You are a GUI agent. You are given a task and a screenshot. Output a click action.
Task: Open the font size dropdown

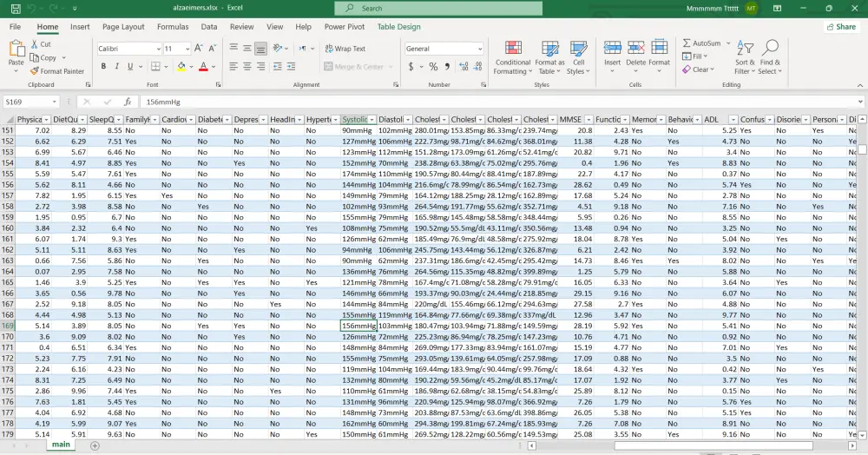pos(187,49)
